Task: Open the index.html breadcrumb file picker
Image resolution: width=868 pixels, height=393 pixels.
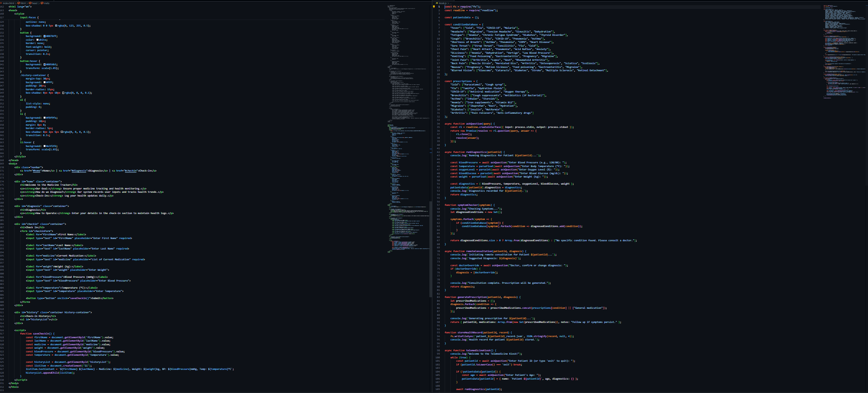Action: (8, 3)
